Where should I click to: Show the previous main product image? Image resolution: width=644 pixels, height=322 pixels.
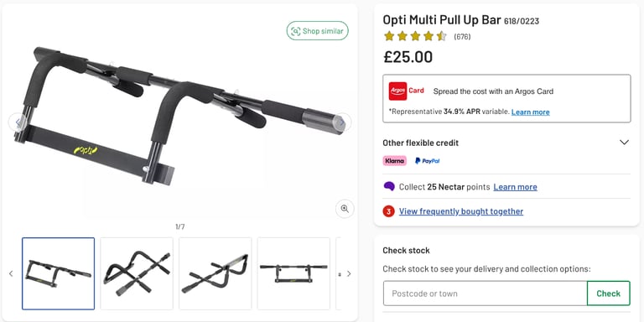click(18, 122)
